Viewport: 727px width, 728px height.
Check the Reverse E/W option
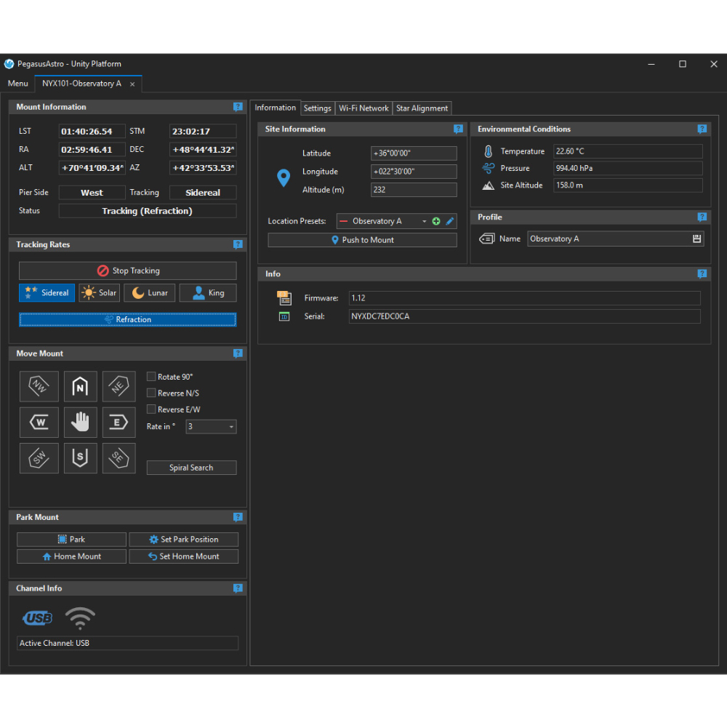(151, 409)
